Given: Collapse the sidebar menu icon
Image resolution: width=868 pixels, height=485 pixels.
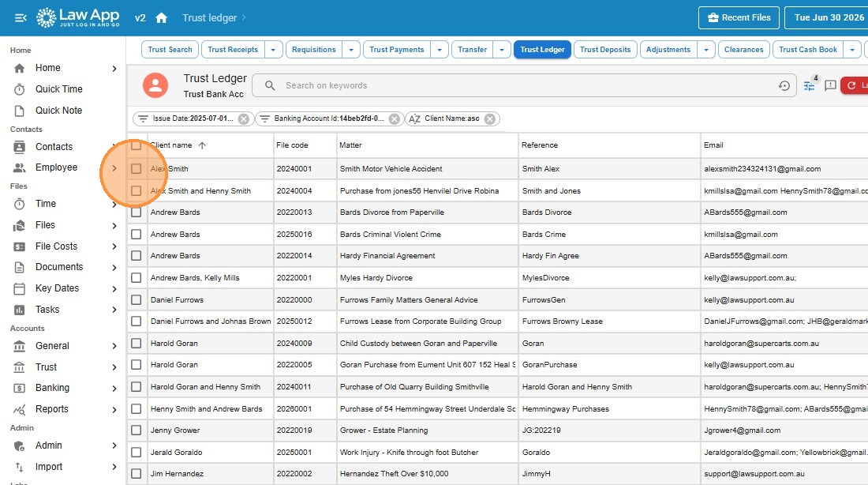Looking at the screenshot, I should pyautogui.click(x=21, y=17).
